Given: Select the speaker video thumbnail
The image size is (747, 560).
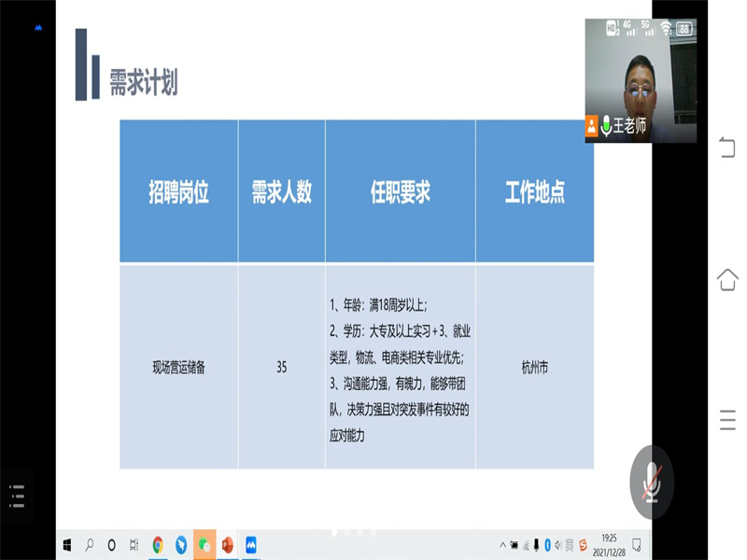Looking at the screenshot, I should coord(640,80).
